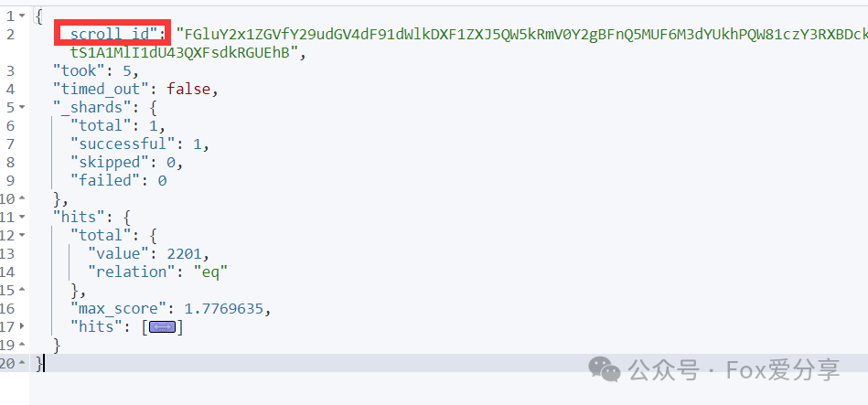Collapse the root object at line 1
The height and width of the screenshot is (405, 868).
(x=22, y=16)
